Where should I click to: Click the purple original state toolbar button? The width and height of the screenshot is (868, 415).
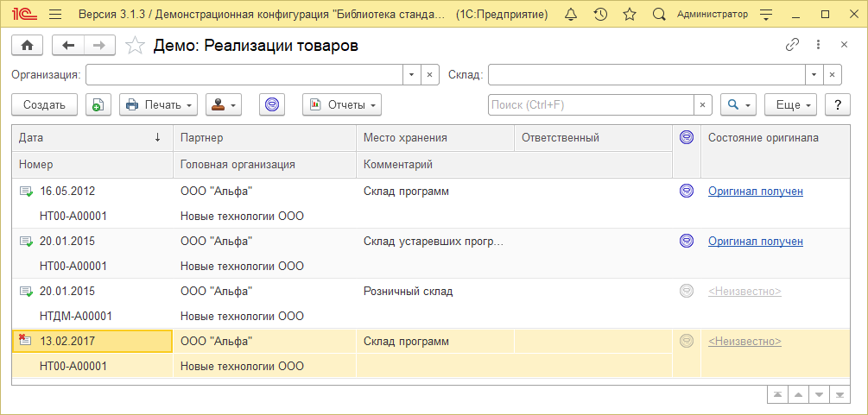(272, 104)
